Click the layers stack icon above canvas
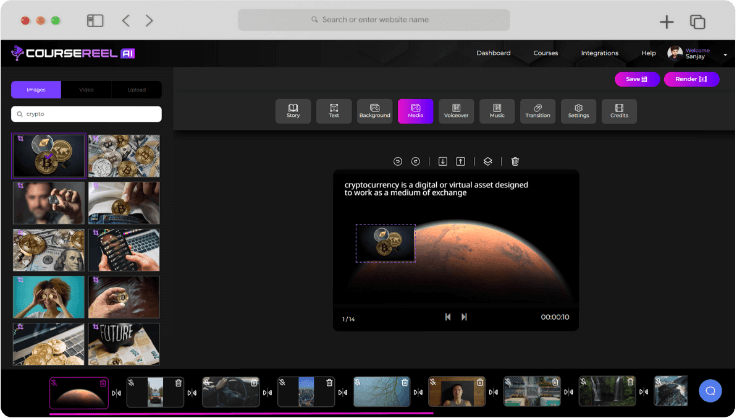Viewport: 737px width, 418px height. pyautogui.click(x=488, y=161)
